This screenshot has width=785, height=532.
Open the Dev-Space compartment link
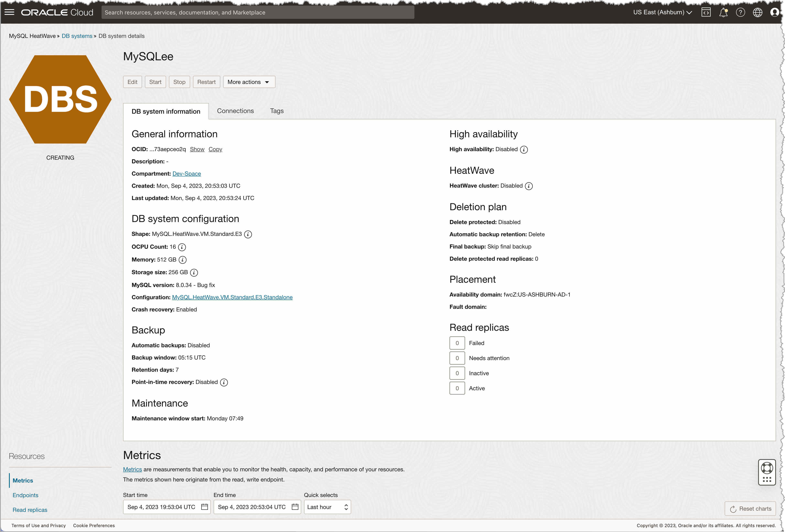click(186, 174)
